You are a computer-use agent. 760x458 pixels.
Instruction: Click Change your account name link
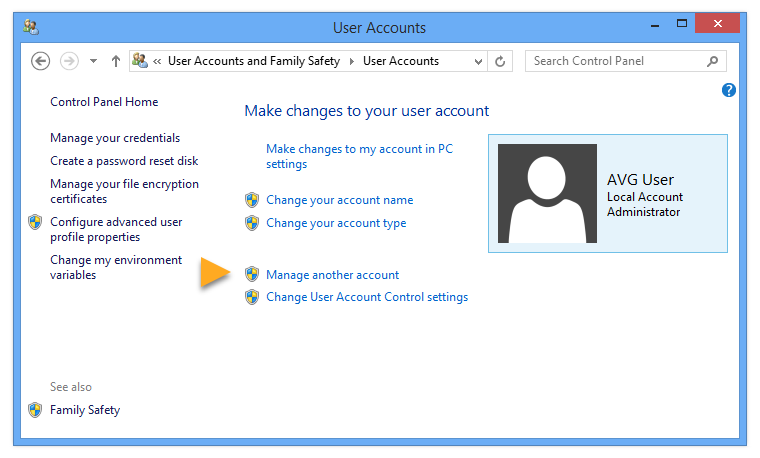(x=339, y=200)
